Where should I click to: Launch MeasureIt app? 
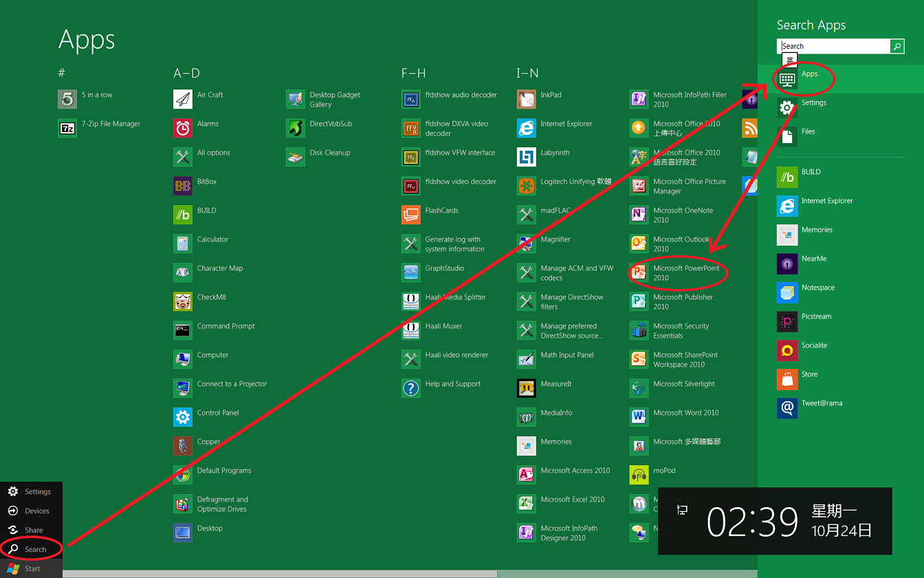coord(544,388)
